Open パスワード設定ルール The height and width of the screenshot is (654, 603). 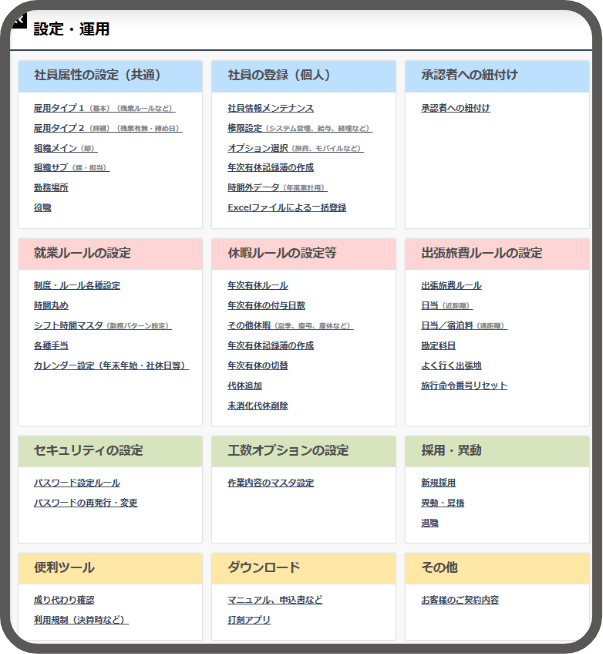point(77,483)
